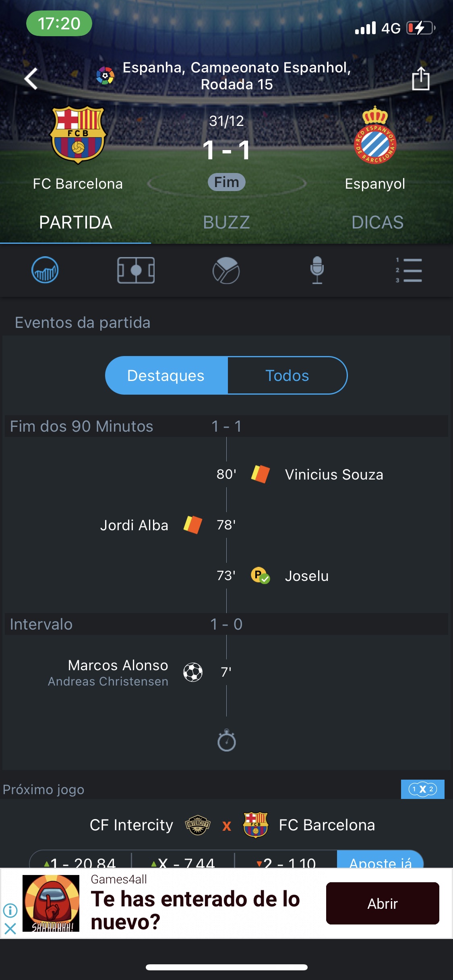This screenshot has width=453, height=980.
Task: Open the standings list icon
Action: [x=408, y=270]
